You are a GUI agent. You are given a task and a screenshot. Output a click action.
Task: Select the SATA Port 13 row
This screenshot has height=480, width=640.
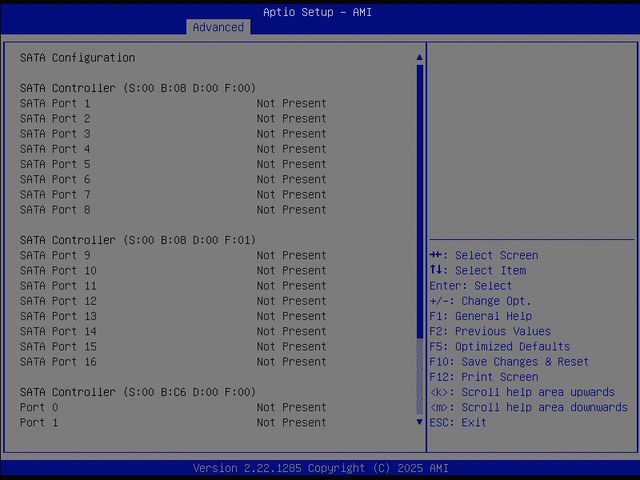tap(173, 316)
